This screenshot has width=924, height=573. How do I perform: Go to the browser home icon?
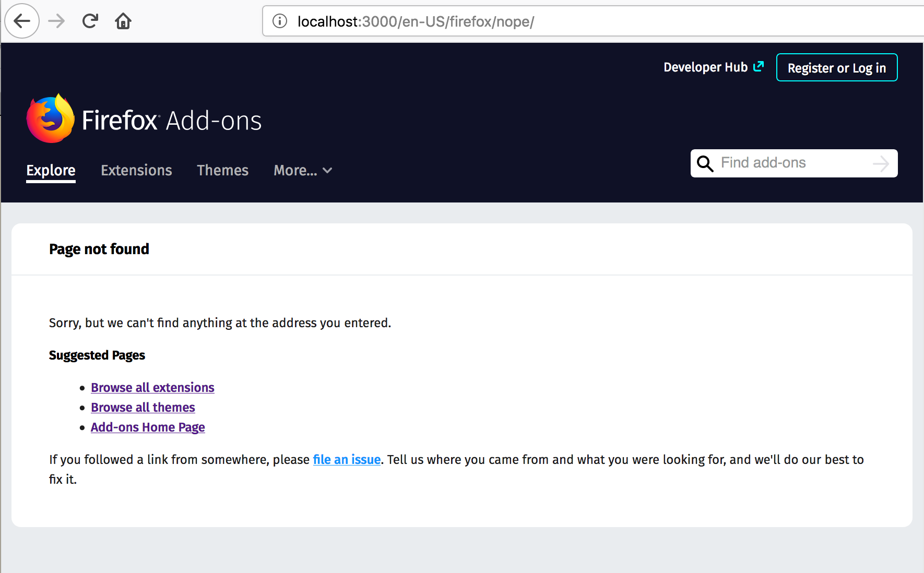(x=123, y=21)
